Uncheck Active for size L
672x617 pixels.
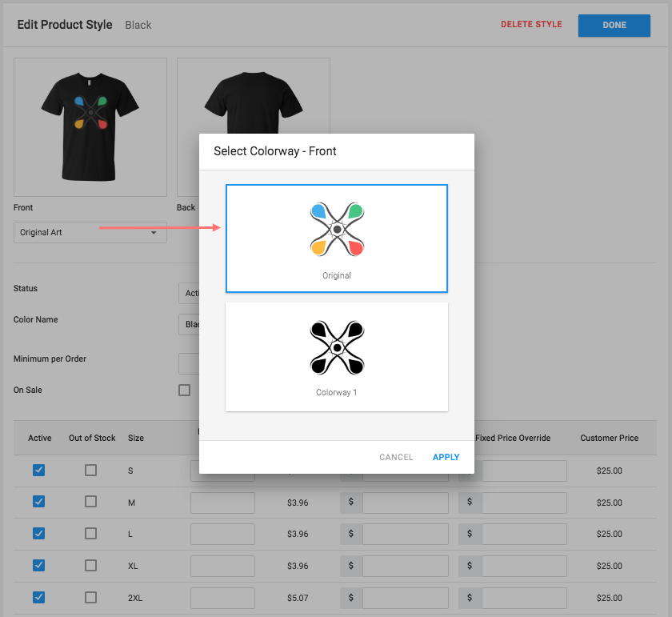click(39, 534)
